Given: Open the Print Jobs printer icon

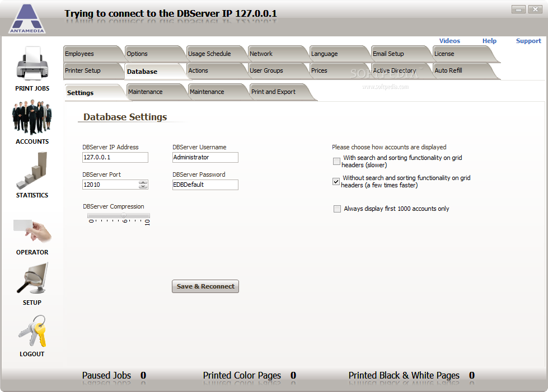Looking at the screenshot, I should point(32,64).
